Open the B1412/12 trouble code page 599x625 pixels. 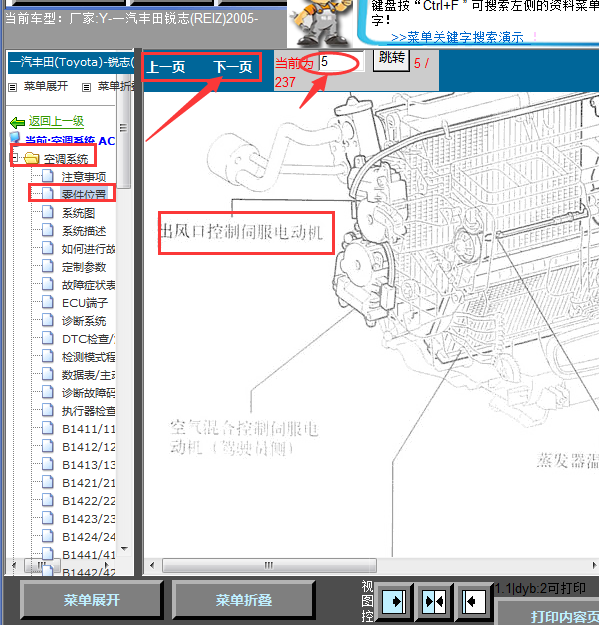88,447
